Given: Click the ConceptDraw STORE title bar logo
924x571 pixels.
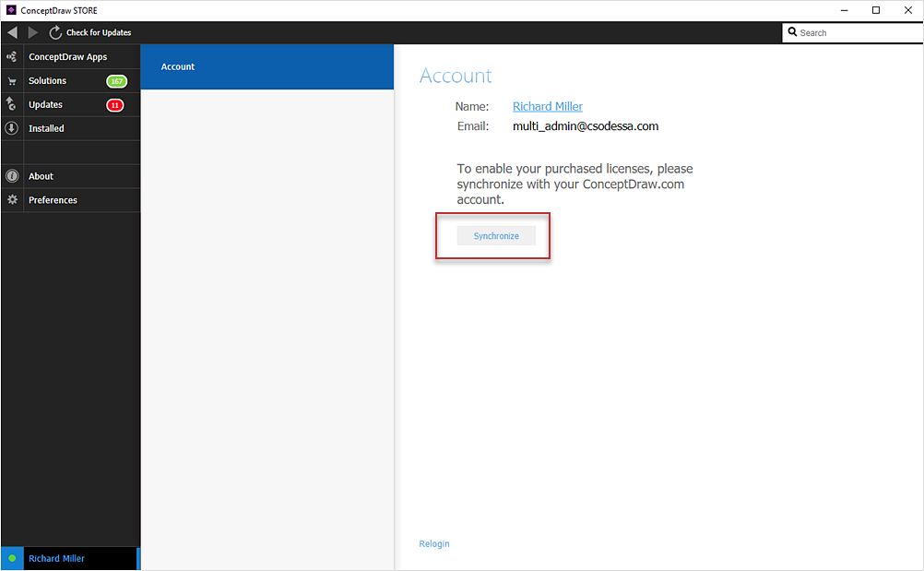Looking at the screenshot, I should pyautogui.click(x=11, y=10).
